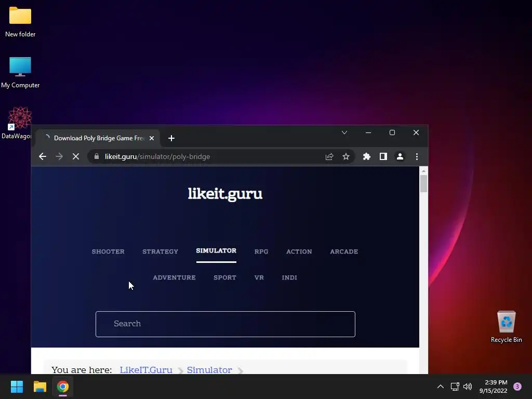Open the RPG category
Image resolution: width=532 pixels, height=399 pixels.
coord(261,251)
